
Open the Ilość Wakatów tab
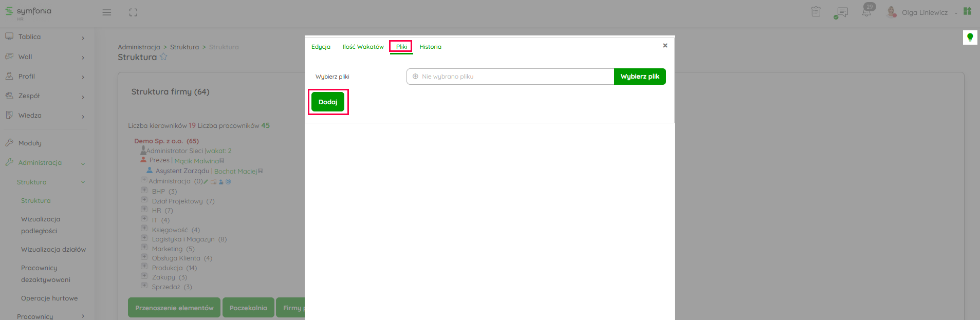(x=363, y=47)
